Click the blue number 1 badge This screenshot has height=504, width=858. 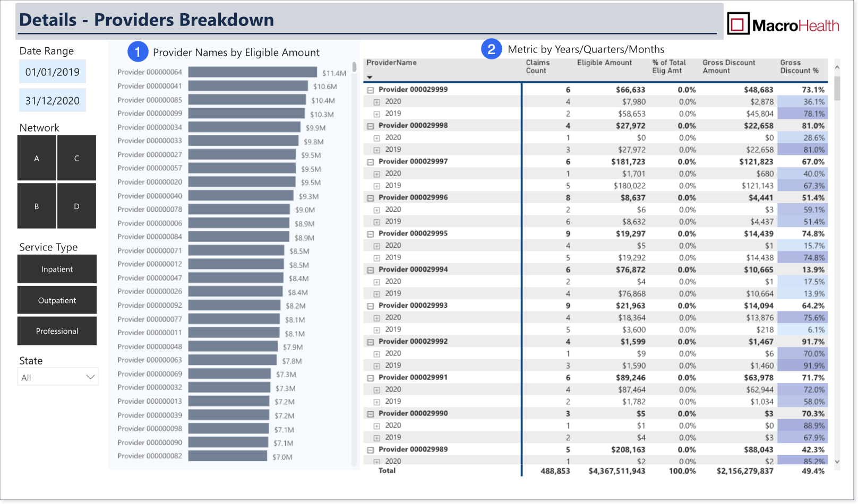pos(138,52)
